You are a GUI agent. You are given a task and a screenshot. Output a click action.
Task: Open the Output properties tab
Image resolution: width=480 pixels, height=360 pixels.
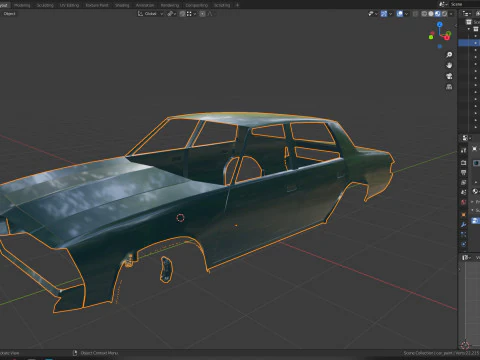tap(463, 173)
